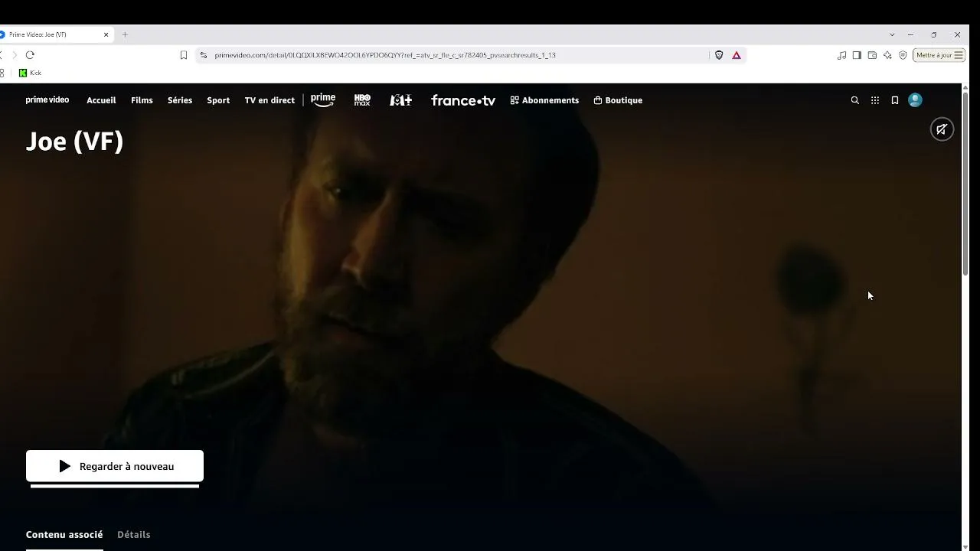This screenshot has height=551, width=980.
Task: Open the bookmarks bar apps grid
Action: point(2,73)
